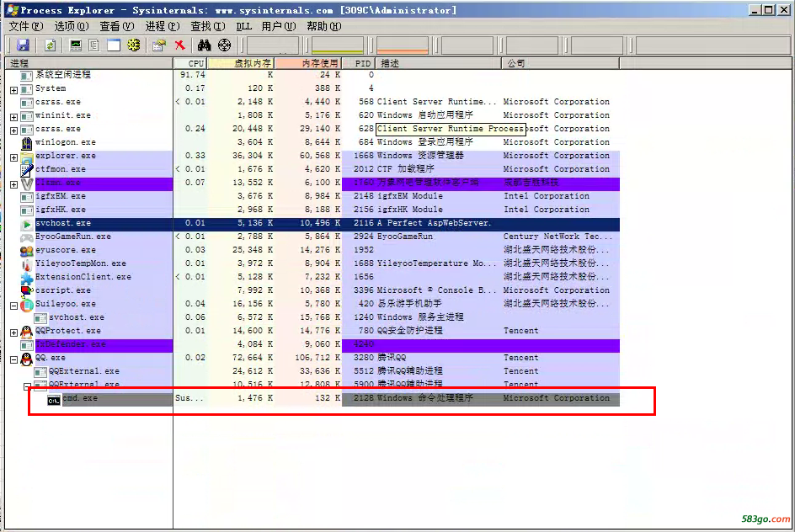Open the 查看(V) menu
Viewport: 795px width, 532px height.
[x=116, y=26]
